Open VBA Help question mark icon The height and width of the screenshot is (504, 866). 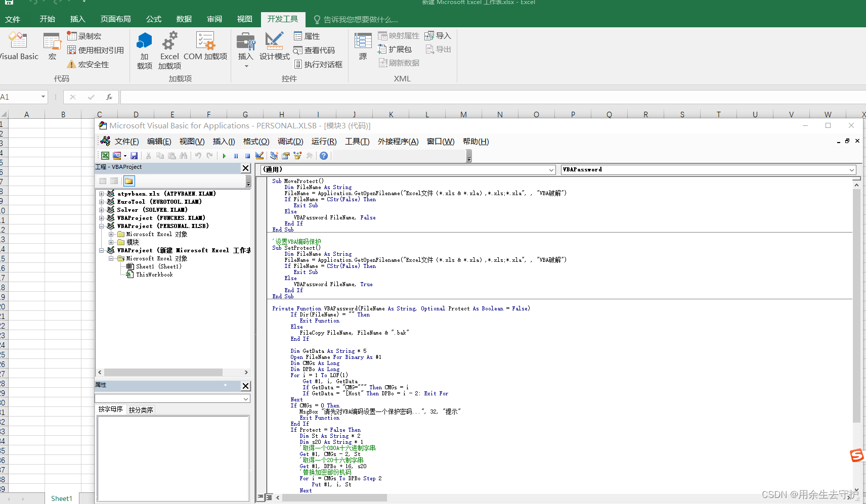pyautogui.click(x=324, y=156)
